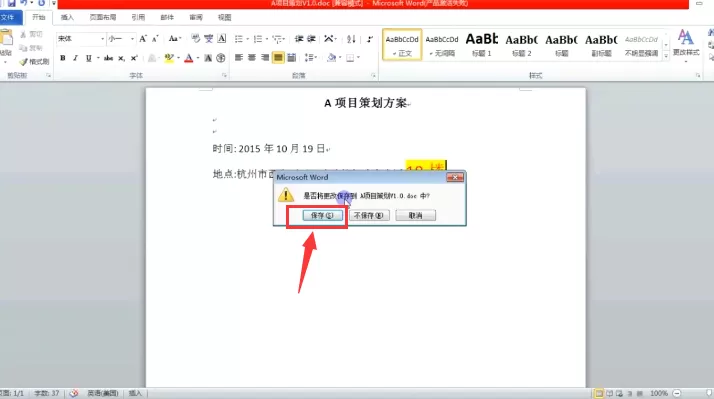This screenshot has height=399, width=714.
Task: Open the font name dropdown
Action: click(102, 39)
